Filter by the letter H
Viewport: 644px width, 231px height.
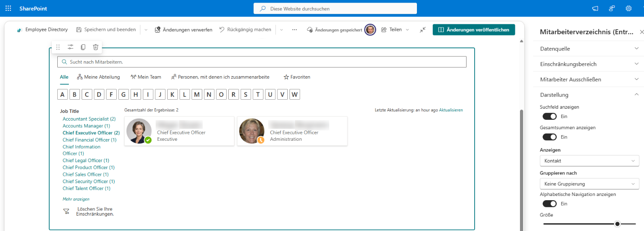[136, 95]
